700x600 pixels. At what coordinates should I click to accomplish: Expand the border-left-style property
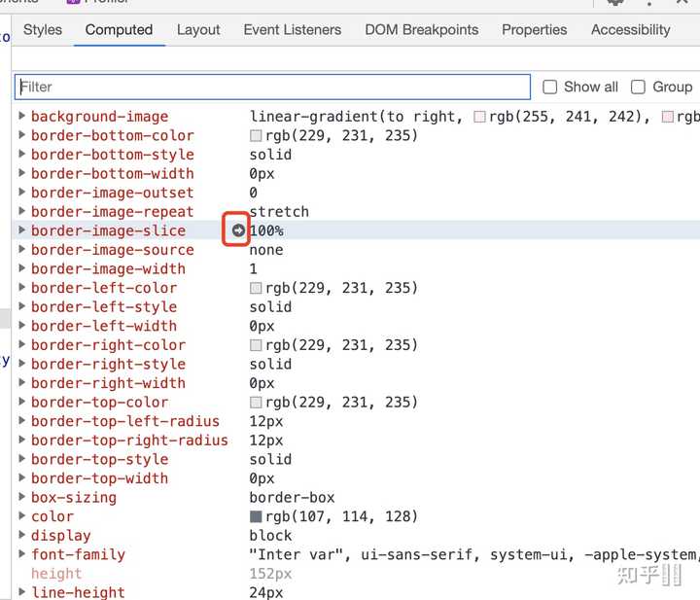21,306
